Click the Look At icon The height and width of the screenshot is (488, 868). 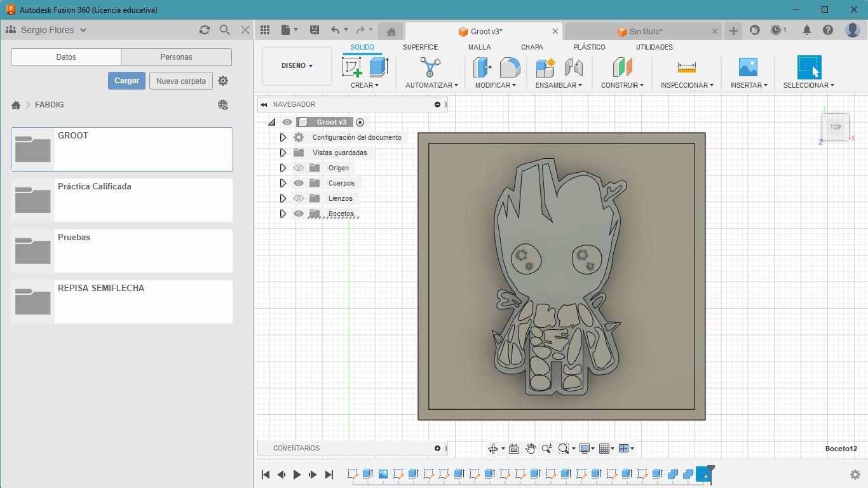pyautogui.click(x=513, y=449)
